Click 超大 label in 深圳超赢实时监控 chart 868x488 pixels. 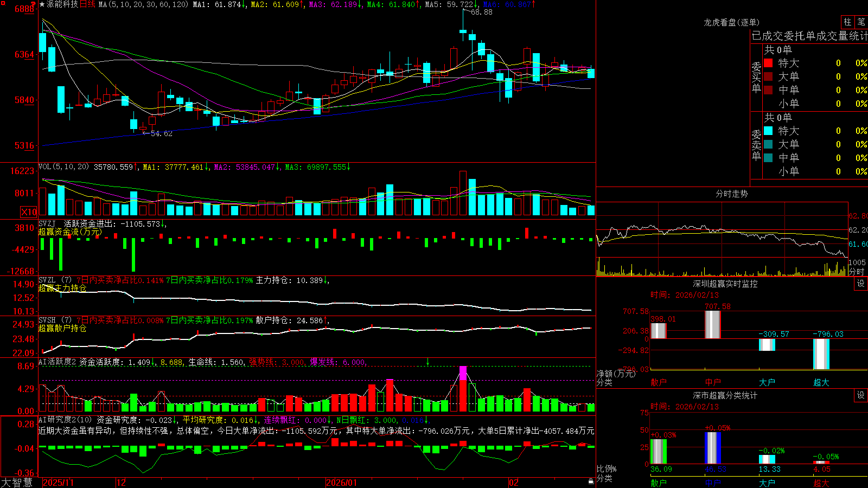pyautogui.click(x=821, y=382)
